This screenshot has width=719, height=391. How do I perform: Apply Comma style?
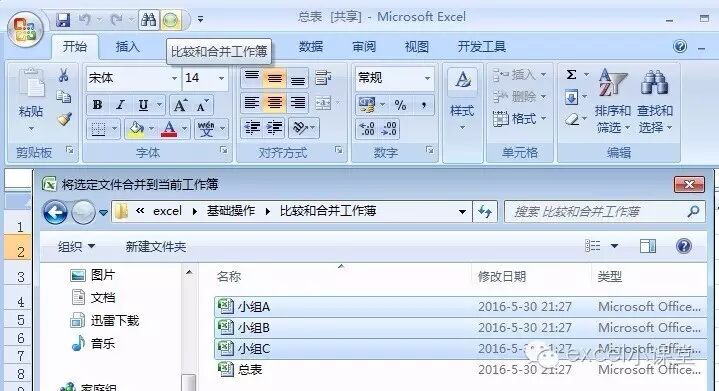424,105
